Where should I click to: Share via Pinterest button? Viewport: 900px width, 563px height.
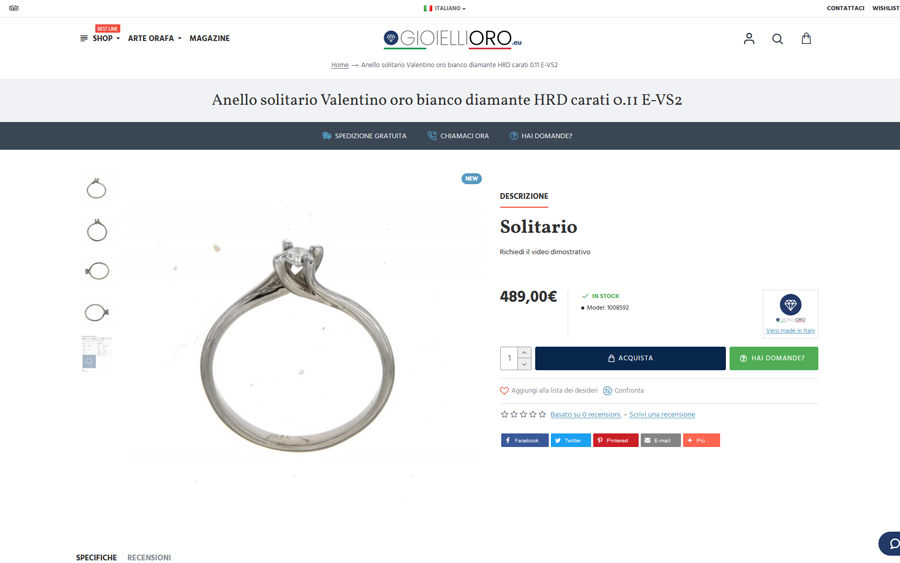pyautogui.click(x=615, y=440)
